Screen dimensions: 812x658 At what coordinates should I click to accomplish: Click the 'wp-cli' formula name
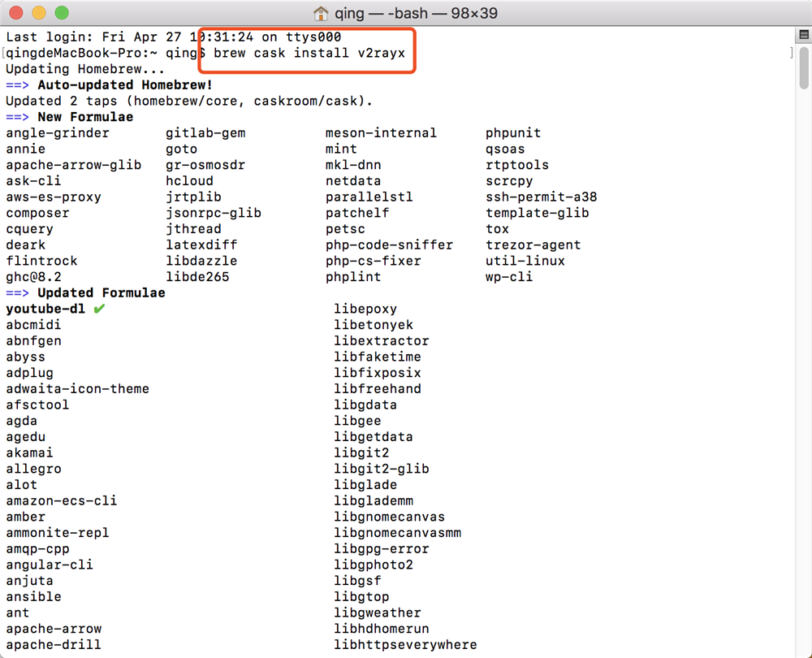(x=509, y=277)
